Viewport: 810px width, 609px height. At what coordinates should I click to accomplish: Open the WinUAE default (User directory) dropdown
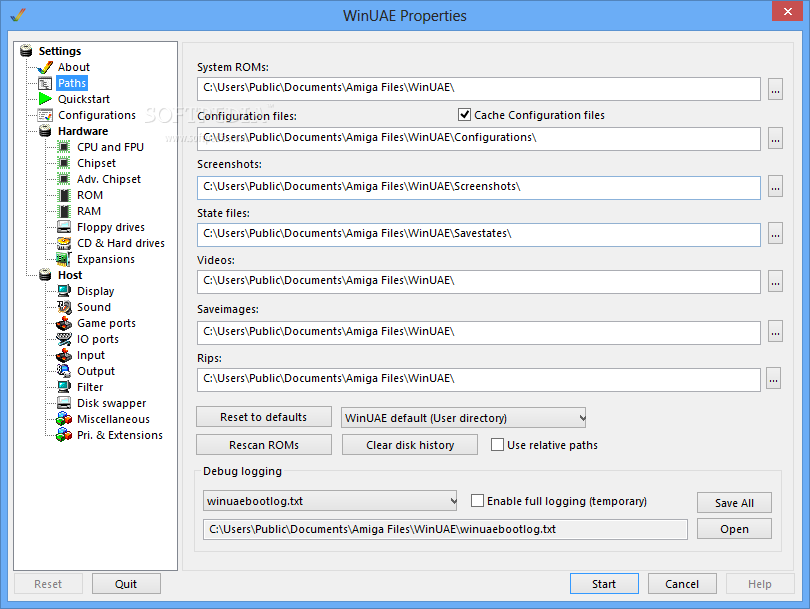[x=463, y=417]
